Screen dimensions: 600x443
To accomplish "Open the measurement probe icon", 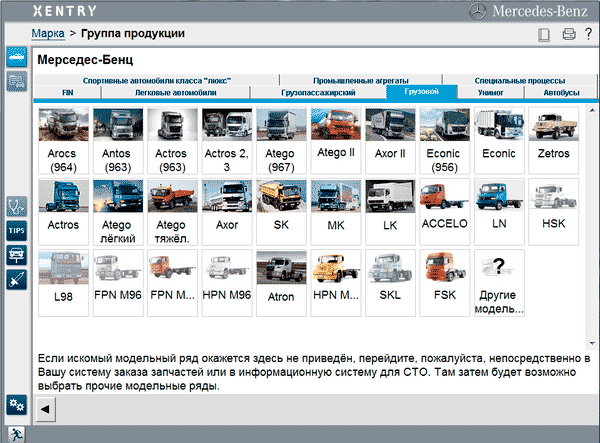I will (x=16, y=280).
